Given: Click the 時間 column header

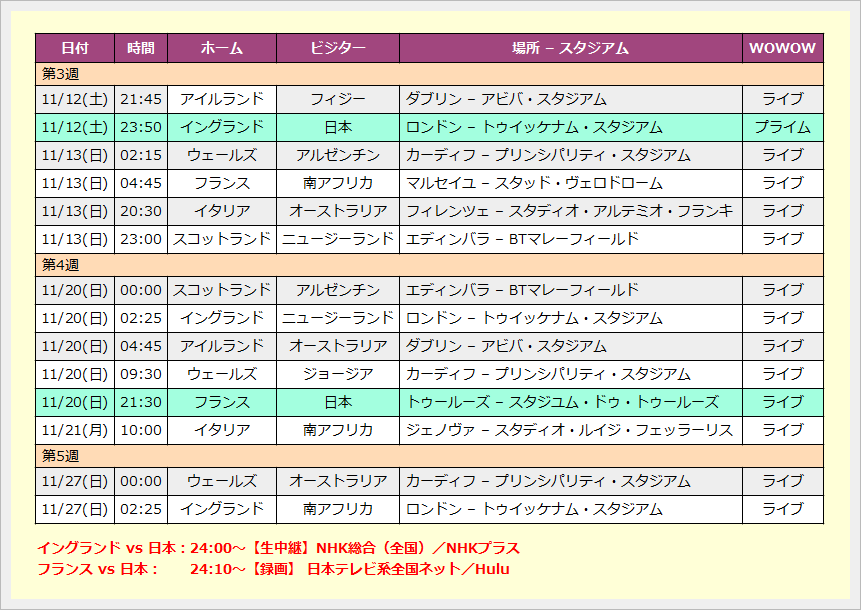Looking at the screenshot, I should pos(141,48).
